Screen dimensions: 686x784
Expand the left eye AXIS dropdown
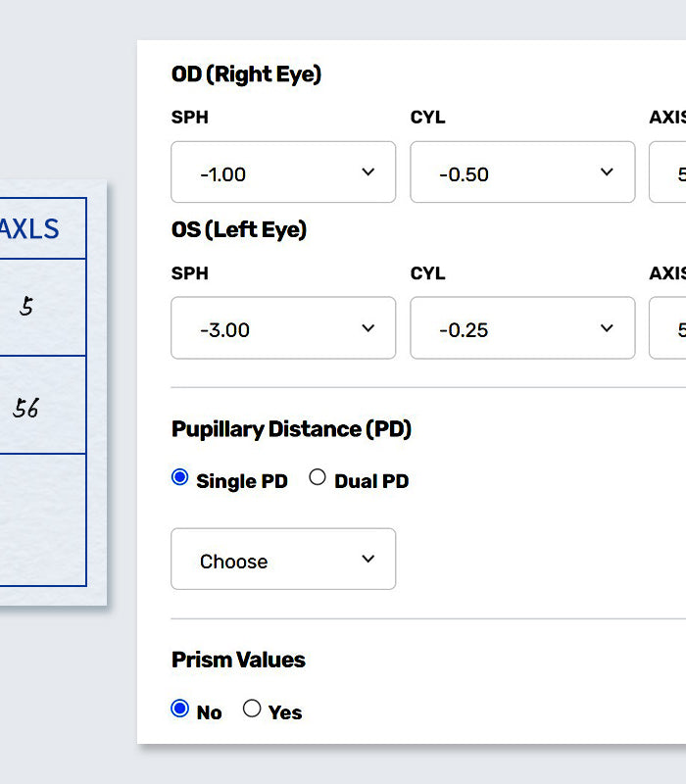tap(670, 328)
